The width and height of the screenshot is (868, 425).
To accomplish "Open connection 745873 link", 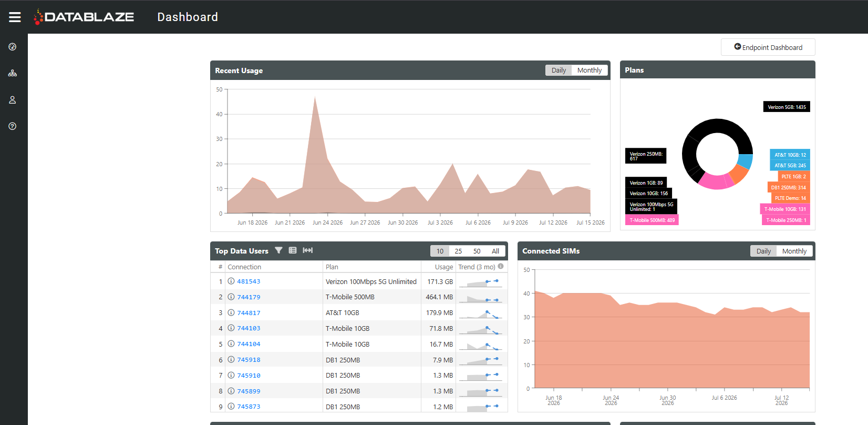I will [249, 407].
